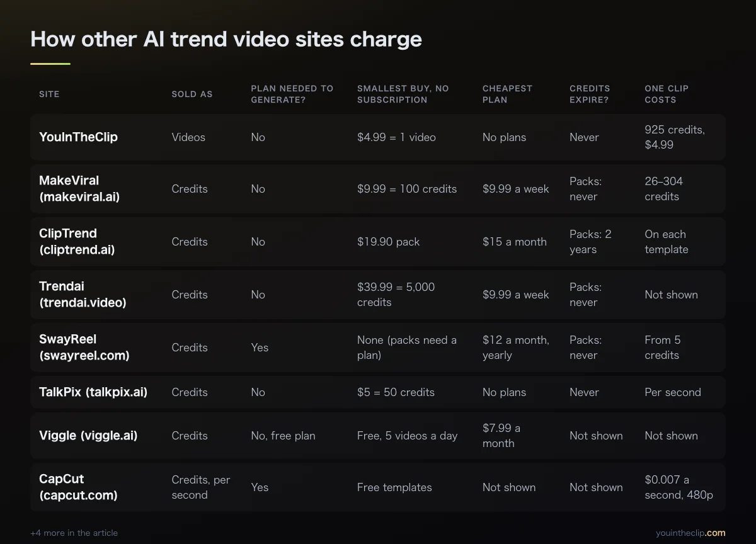
Task: Click '$12 a month, yearly' cell
Action: (516, 347)
